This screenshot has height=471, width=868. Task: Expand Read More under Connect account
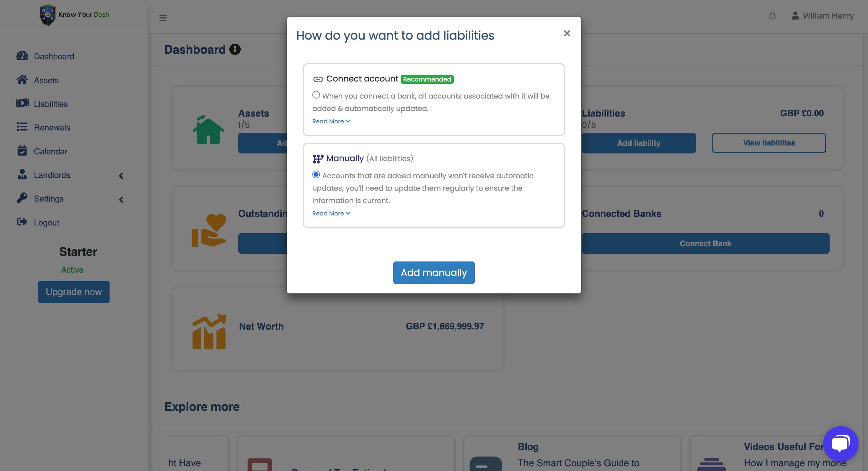click(x=331, y=121)
